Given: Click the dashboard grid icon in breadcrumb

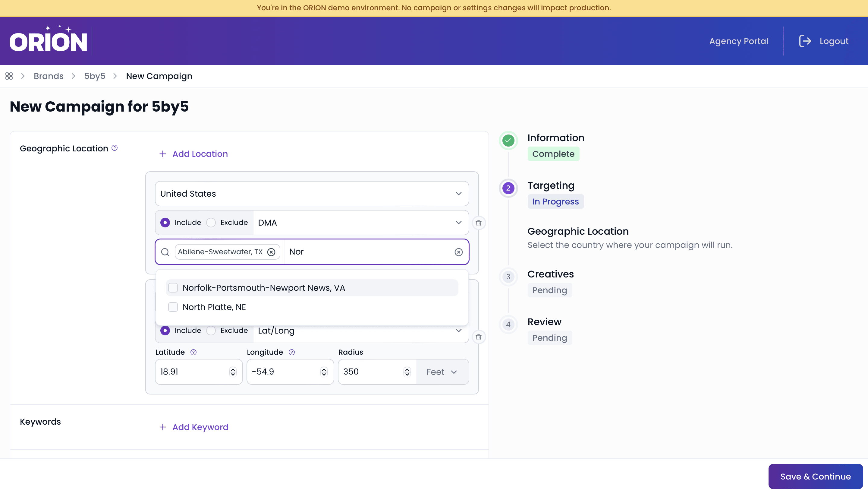Looking at the screenshot, I should (x=9, y=76).
